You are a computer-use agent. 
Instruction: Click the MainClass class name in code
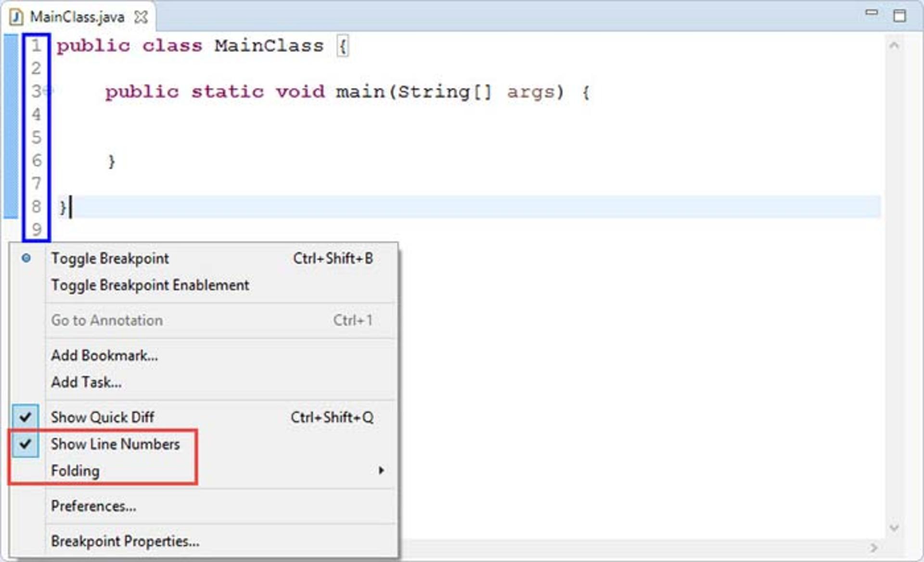269,46
